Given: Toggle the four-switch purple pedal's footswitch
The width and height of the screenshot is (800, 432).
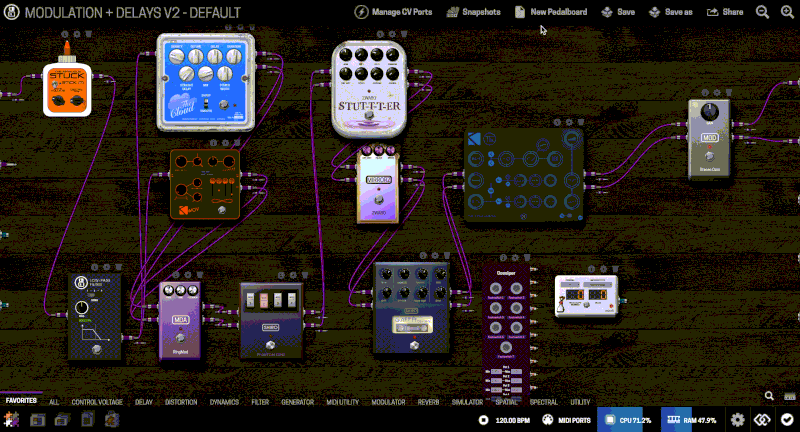Looking at the screenshot, I should pos(270,345).
